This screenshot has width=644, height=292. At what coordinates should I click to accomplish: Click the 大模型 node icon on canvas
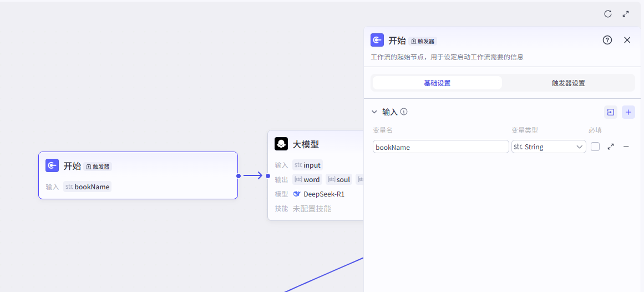(x=281, y=144)
